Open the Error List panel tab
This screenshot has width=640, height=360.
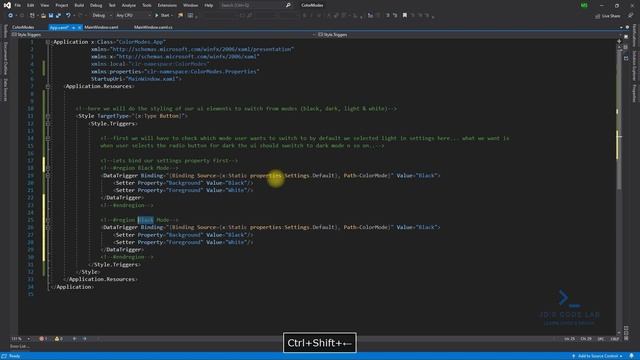click(x=19, y=347)
